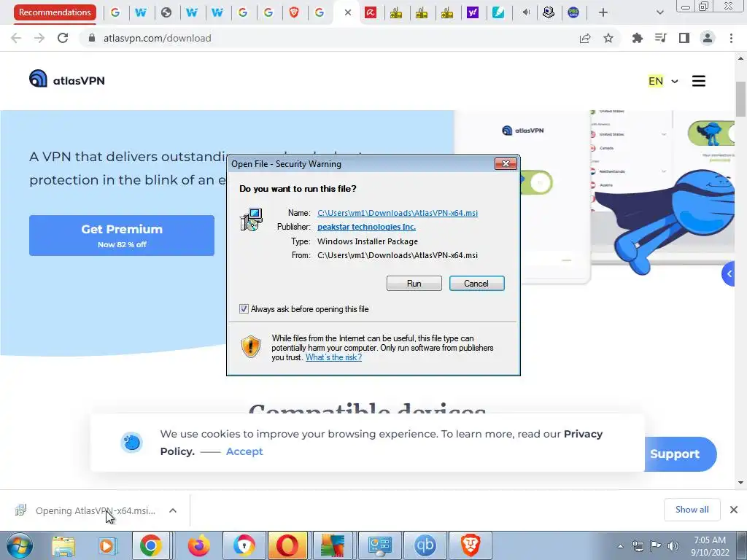The width and height of the screenshot is (747, 560).
Task: Share this page via share icon
Action: [x=585, y=38]
